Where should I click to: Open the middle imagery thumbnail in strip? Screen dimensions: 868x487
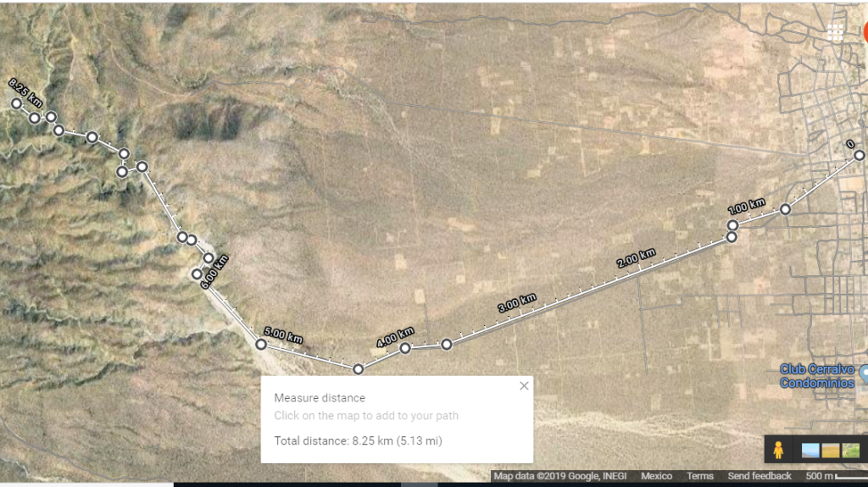tap(831, 451)
